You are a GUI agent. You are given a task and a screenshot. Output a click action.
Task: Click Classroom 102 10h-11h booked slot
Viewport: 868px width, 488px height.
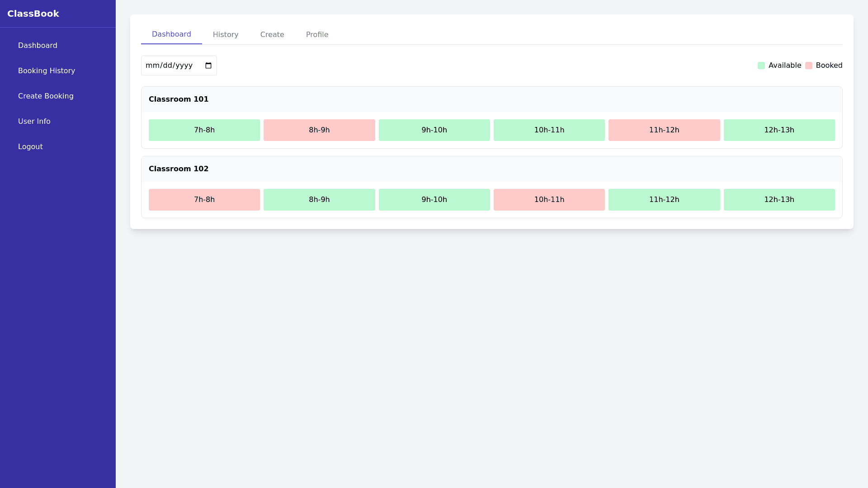click(549, 200)
